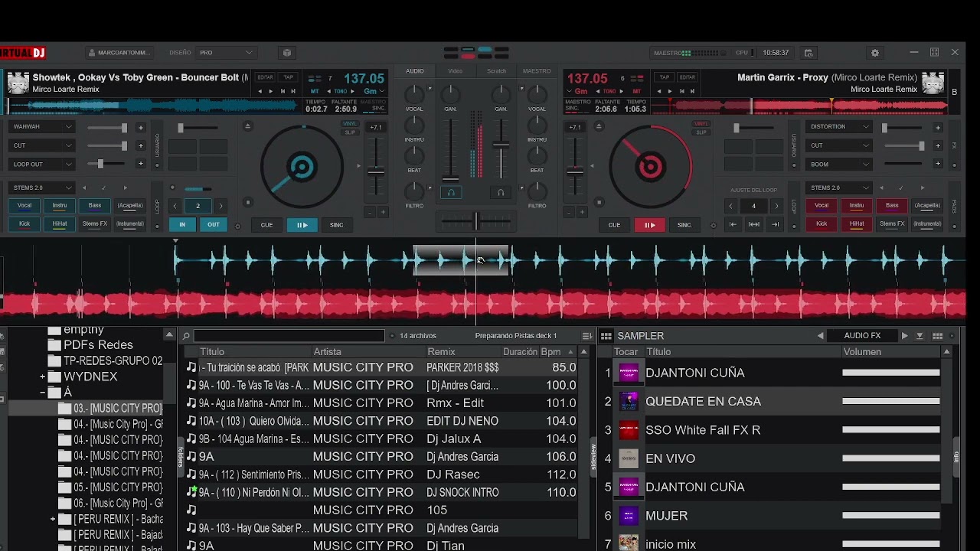
Task: Click plus icon next to WAHWAH effect
Action: coord(140,128)
